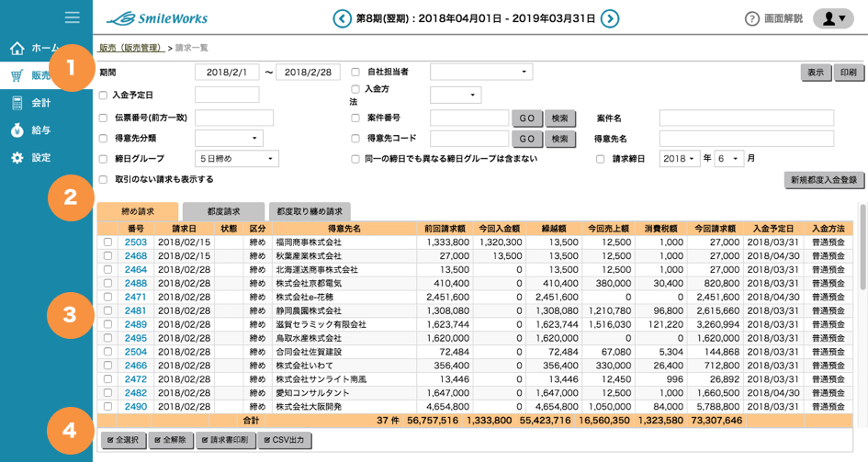Click the 新規都度入金登録 button
The image size is (868, 462).
(x=824, y=180)
